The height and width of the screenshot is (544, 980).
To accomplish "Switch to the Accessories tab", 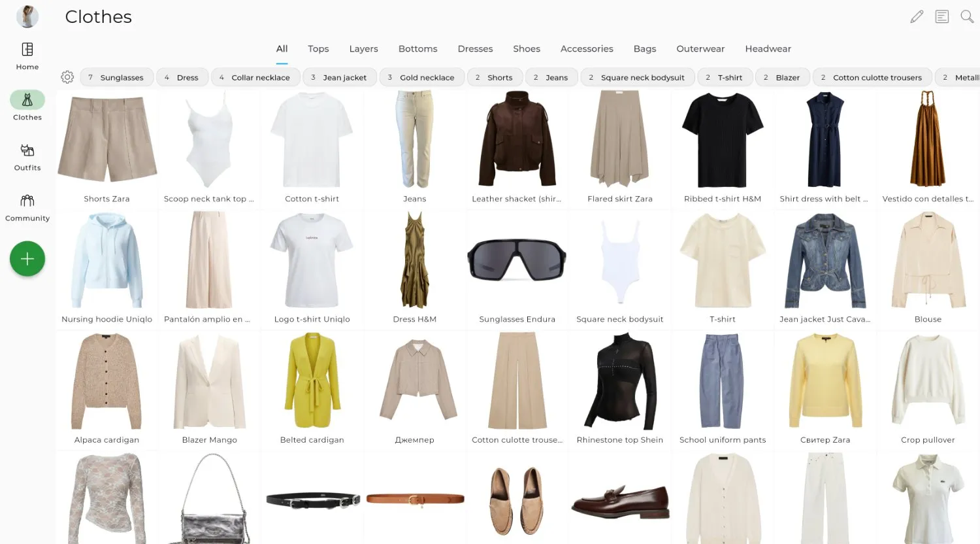I will [587, 48].
